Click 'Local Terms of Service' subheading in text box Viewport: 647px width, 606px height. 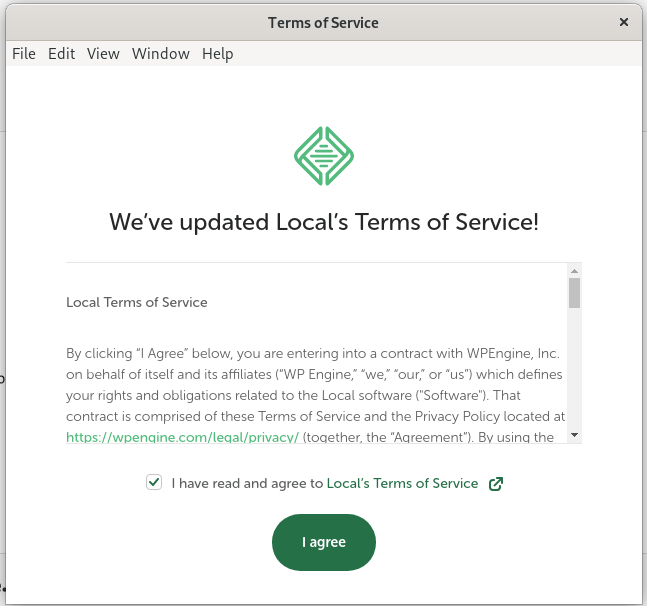tap(136, 302)
